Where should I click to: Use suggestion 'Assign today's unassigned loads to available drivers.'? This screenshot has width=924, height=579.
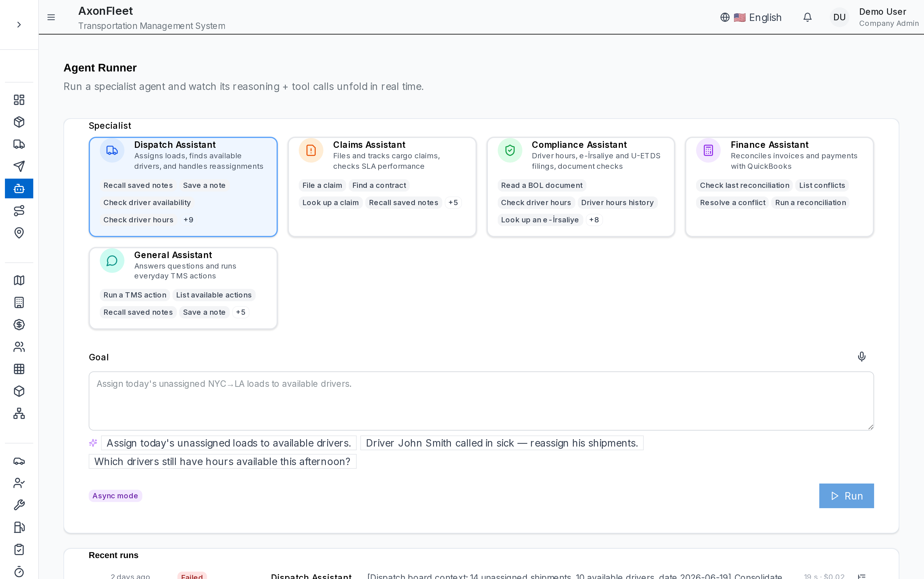pyautogui.click(x=229, y=443)
